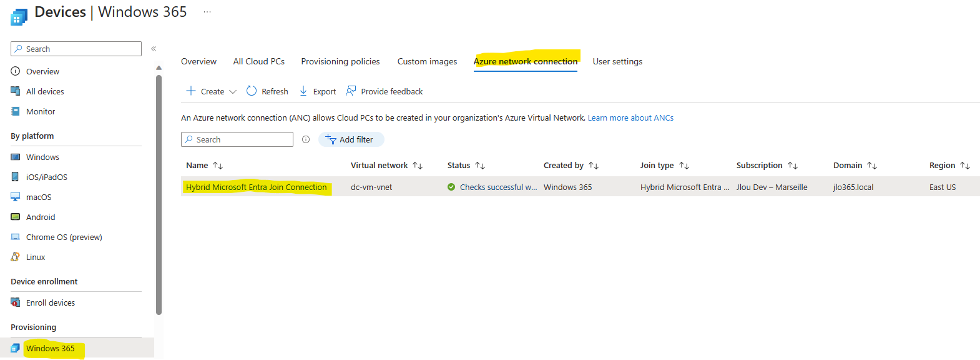The image size is (980, 360).
Task: Click the Linux penguin icon
Action: click(x=16, y=257)
